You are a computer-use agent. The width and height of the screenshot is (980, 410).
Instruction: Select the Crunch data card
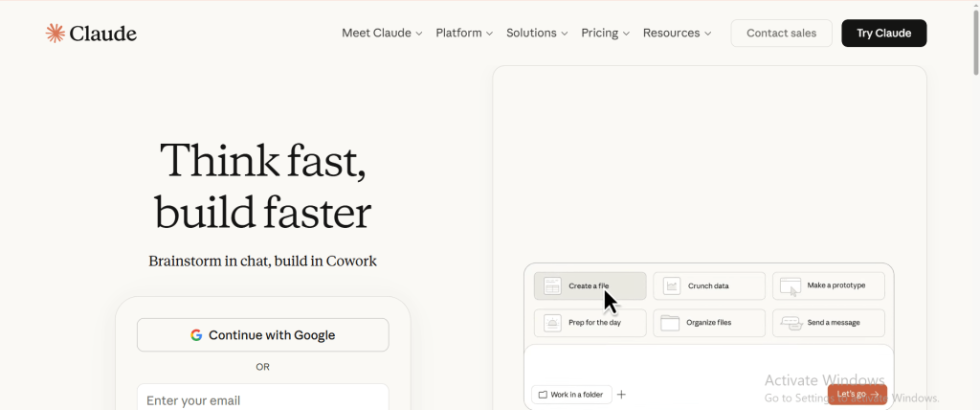709,286
